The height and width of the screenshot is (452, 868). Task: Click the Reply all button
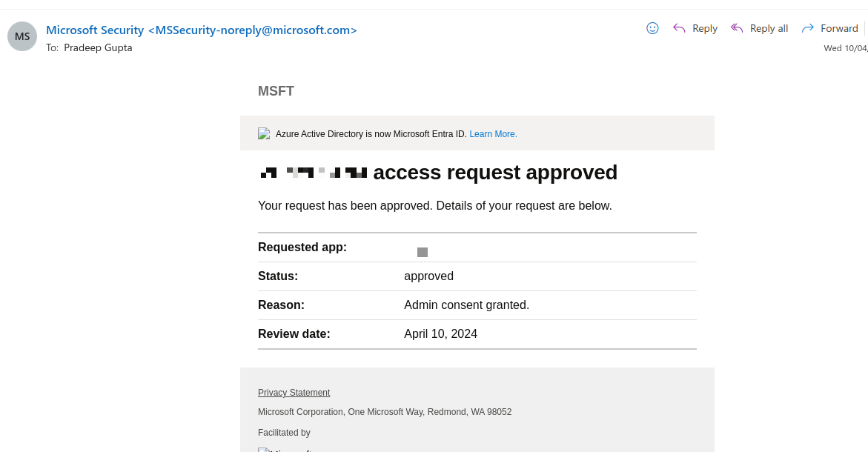[759, 28]
